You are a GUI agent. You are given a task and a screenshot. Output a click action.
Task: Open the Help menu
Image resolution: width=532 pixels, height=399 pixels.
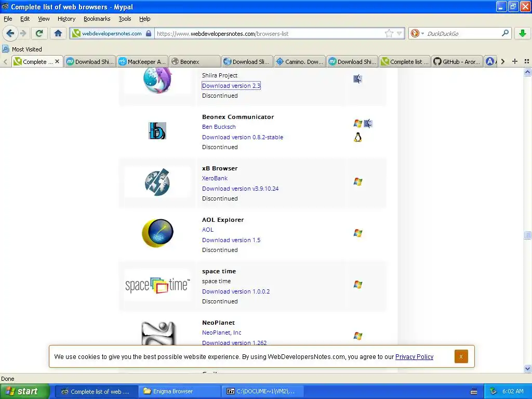[x=144, y=19]
